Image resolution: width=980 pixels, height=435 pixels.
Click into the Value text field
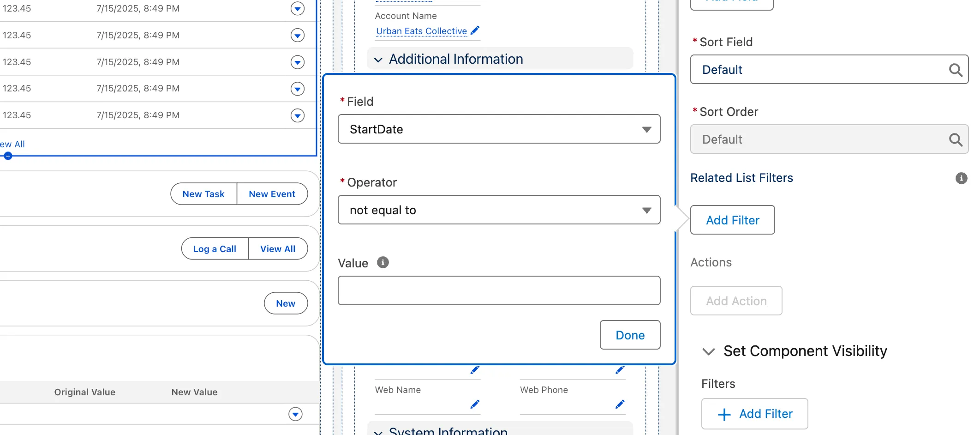pos(499,290)
